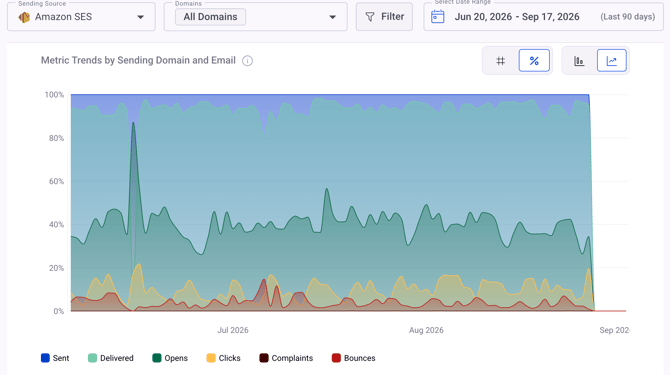Viewport: 670px width, 375px height.
Task: Click the 20% y-axis label
Action: (x=56, y=268)
